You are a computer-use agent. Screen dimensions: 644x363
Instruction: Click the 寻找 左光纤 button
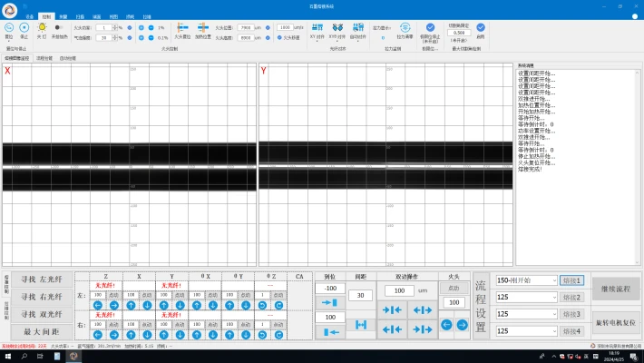[x=43, y=280]
